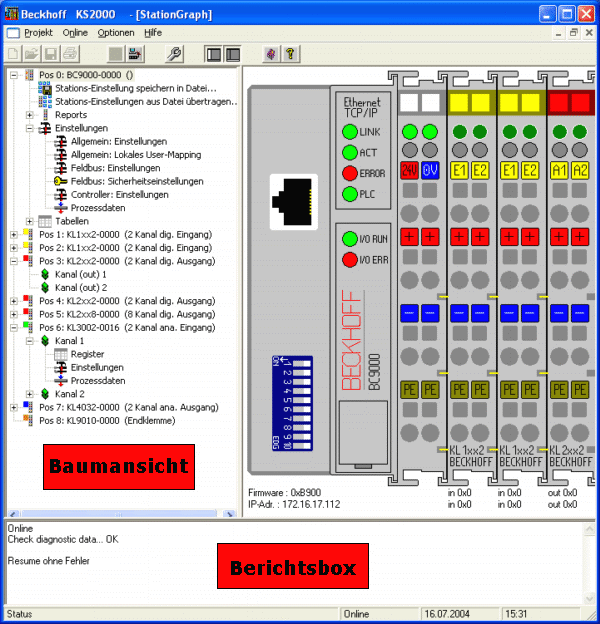Click the red 24V terminal label
Image resolution: width=600 pixels, height=624 pixels.
click(409, 171)
